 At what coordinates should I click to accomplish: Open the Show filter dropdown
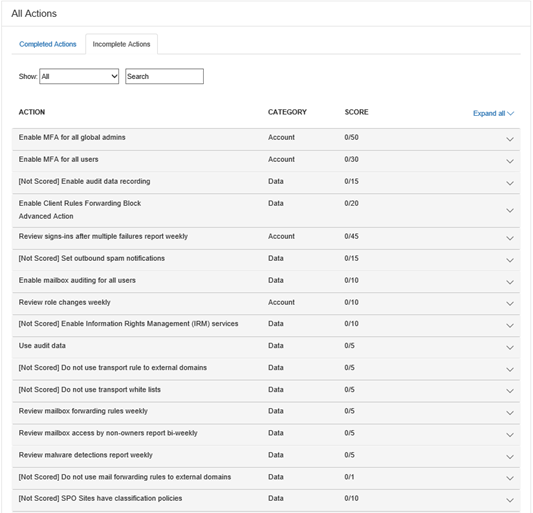coord(79,76)
